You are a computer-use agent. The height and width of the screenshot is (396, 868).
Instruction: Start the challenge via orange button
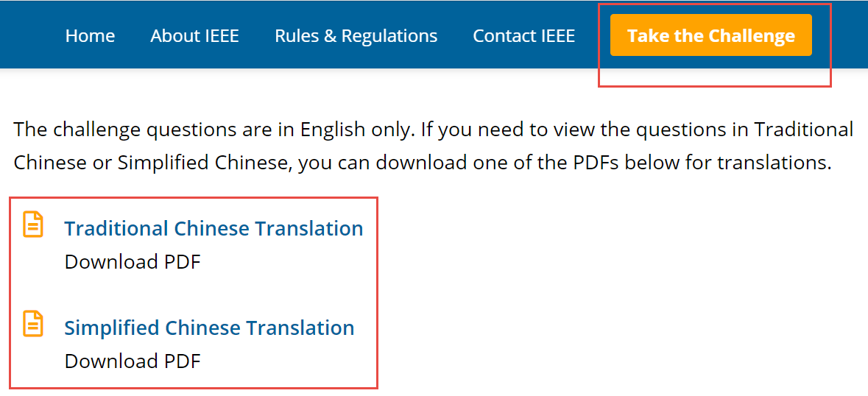click(710, 35)
